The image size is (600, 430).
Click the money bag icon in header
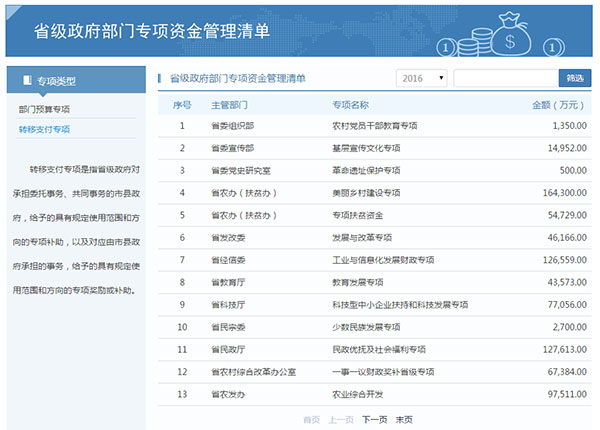coord(518,34)
